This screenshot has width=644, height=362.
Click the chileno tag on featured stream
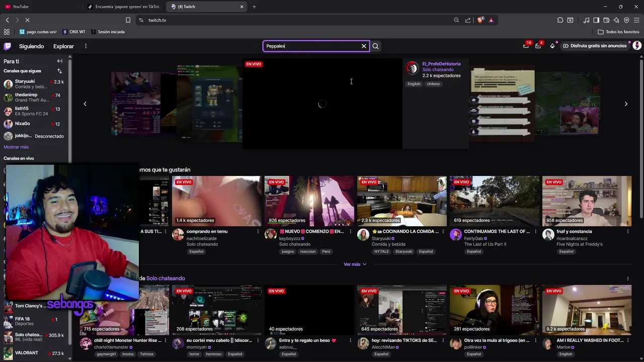click(x=434, y=84)
